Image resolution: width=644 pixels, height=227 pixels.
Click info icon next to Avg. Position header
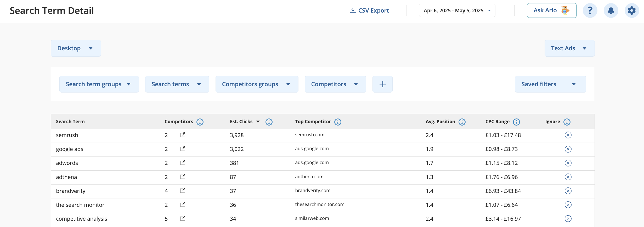click(x=462, y=122)
